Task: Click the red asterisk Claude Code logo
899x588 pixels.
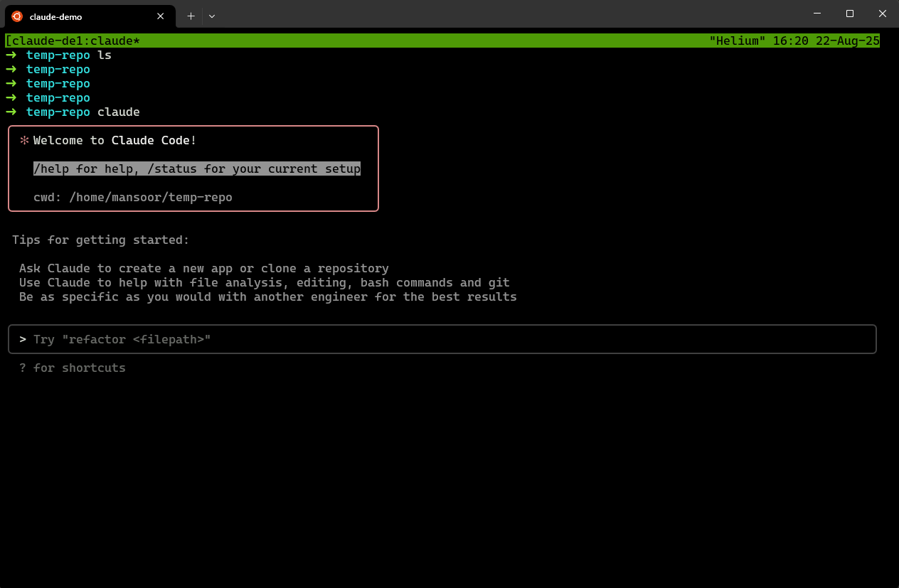Action: click(24, 141)
